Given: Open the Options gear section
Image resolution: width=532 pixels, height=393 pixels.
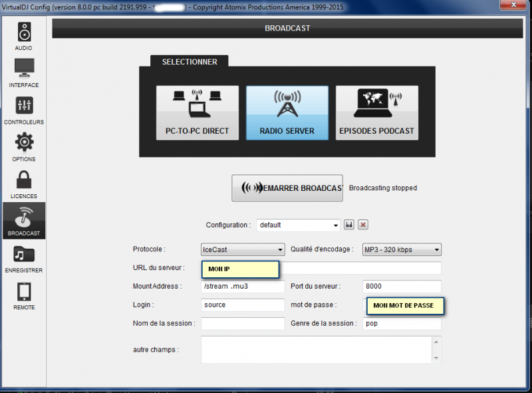Looking at the screenshot, I should click(x=24, y=147).
